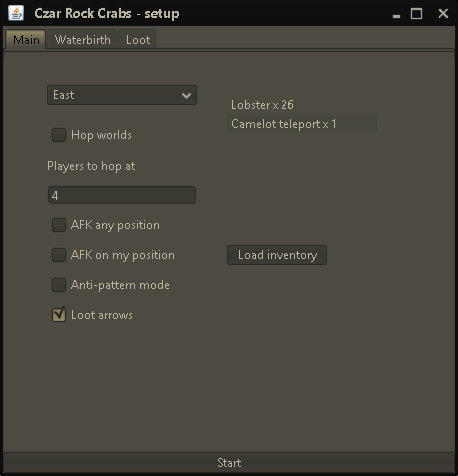Click the Start button at the bottom
The image size is (458, 476).
229,463
